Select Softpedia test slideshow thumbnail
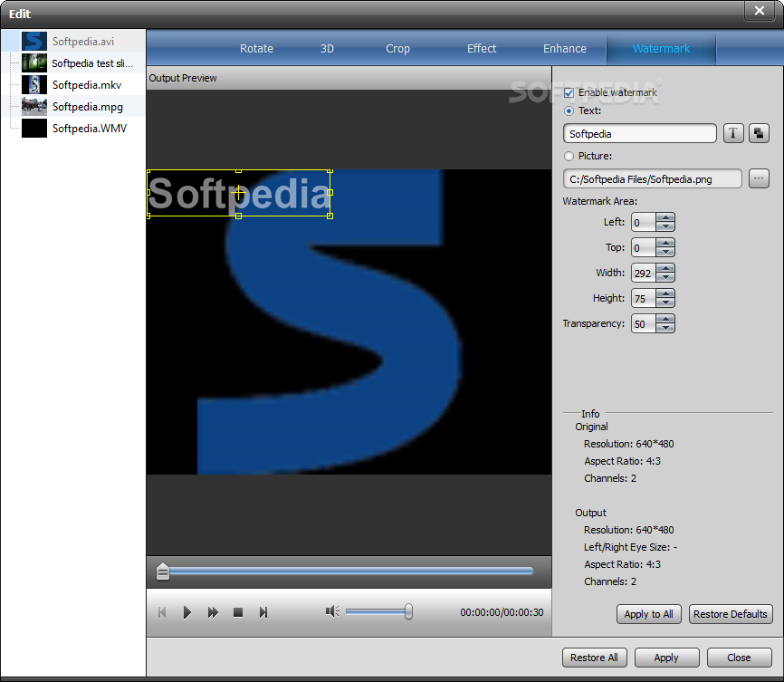Viewport: 784px width, 682px height. (34, 63)
